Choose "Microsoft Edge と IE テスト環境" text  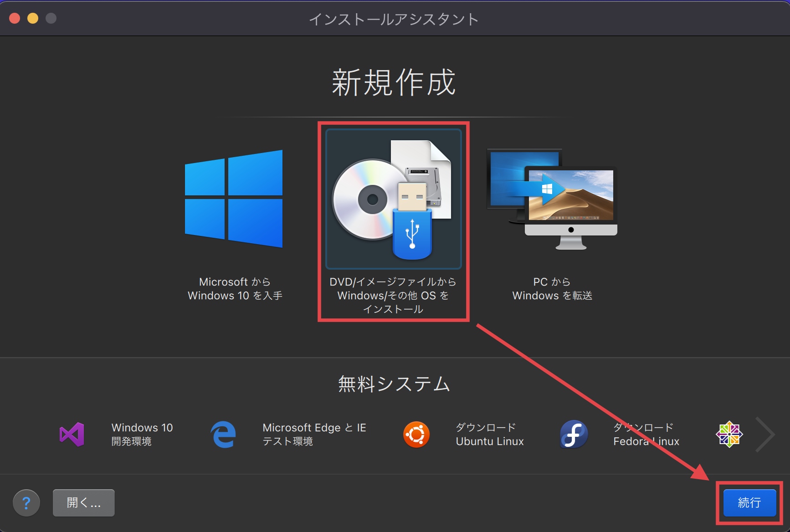pos(314,435)
